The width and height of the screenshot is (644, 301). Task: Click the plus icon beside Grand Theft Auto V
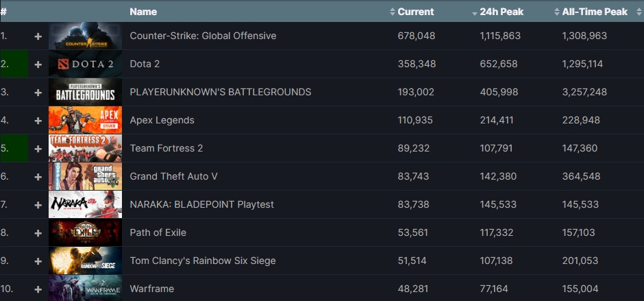pyautogui.click(x=38, y=176)
